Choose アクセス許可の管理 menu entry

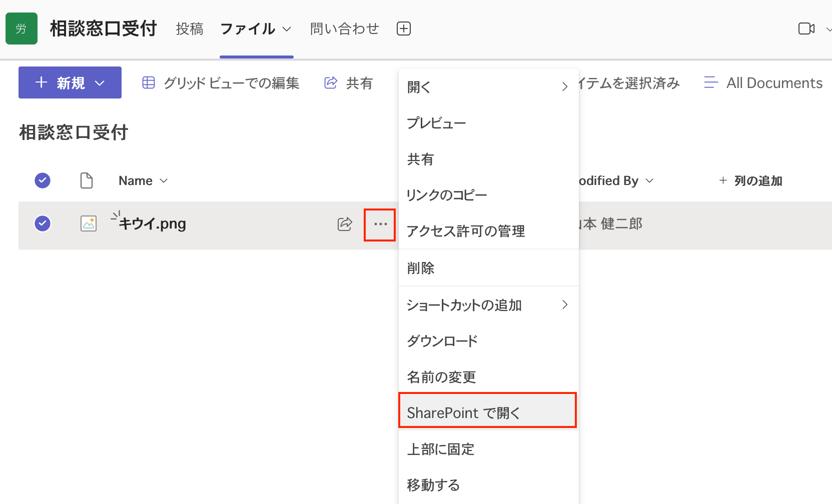488,231
